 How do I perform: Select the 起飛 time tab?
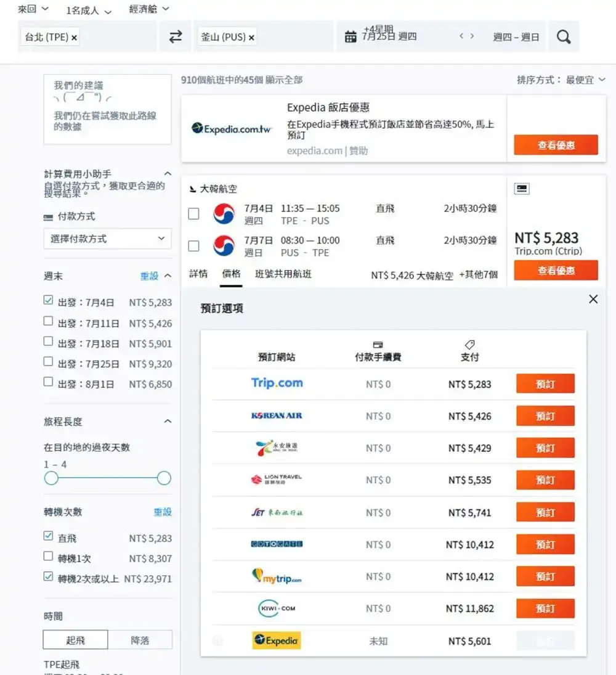pos(75,640)
